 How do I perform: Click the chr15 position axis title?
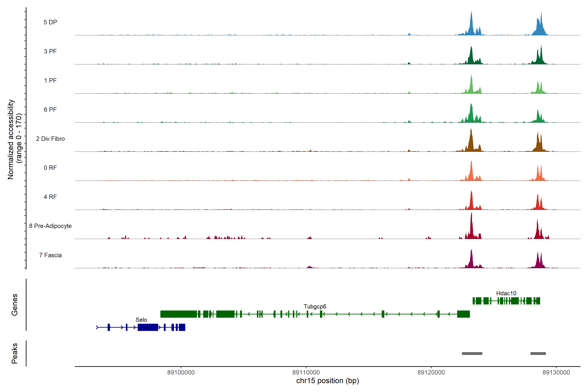click(x=327, y=381)
